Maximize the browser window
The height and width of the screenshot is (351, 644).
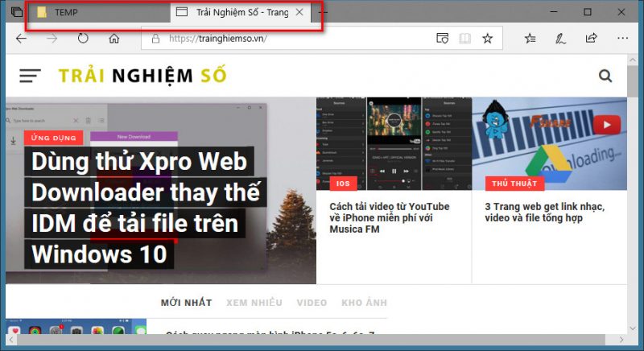(588, 12)
